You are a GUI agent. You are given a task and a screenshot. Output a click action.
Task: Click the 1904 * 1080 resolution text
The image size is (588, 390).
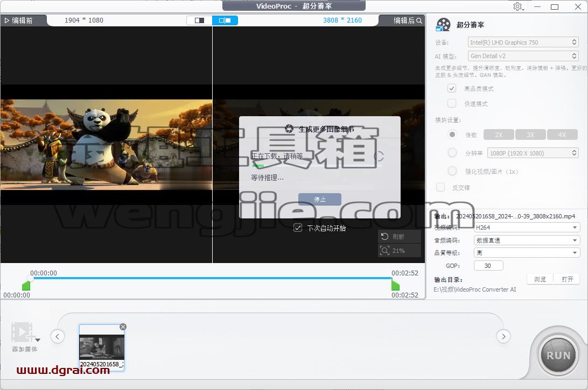(83, 20)
